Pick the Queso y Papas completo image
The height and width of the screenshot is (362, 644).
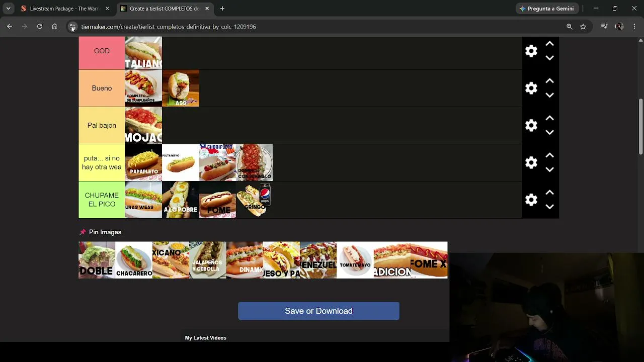tap(281, 260)
